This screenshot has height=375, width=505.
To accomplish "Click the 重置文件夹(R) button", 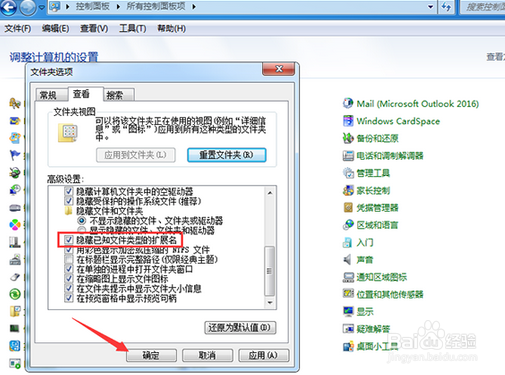I will [x=227, y=155].
